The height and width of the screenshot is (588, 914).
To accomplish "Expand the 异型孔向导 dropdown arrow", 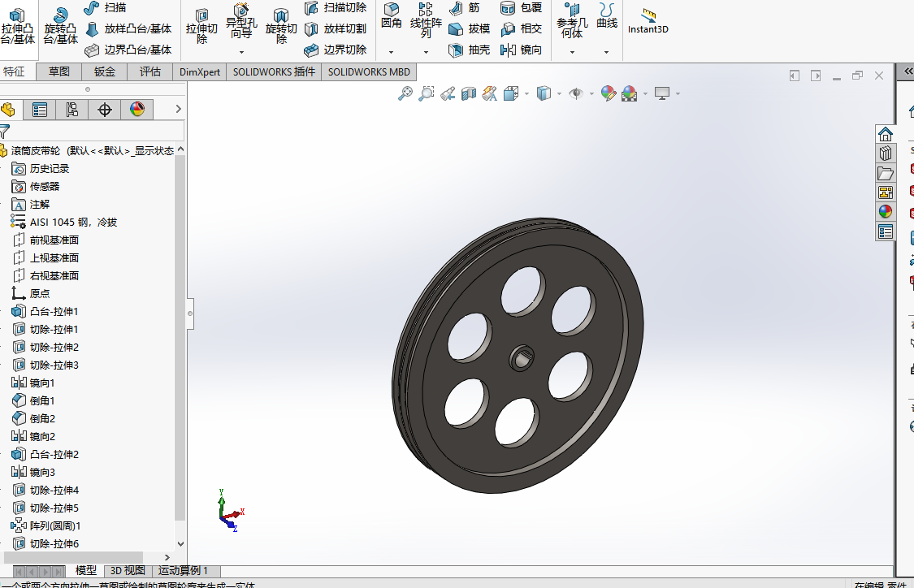I will point(241,53).
